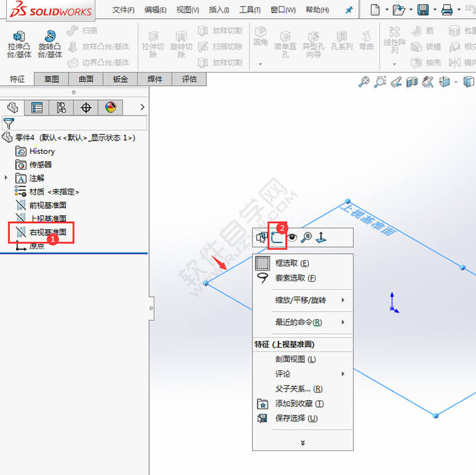The width and height of the screenshot is (476, 475).
Task: Select 右视基准面 in the feature tree
Action: (x=41, y=233)
